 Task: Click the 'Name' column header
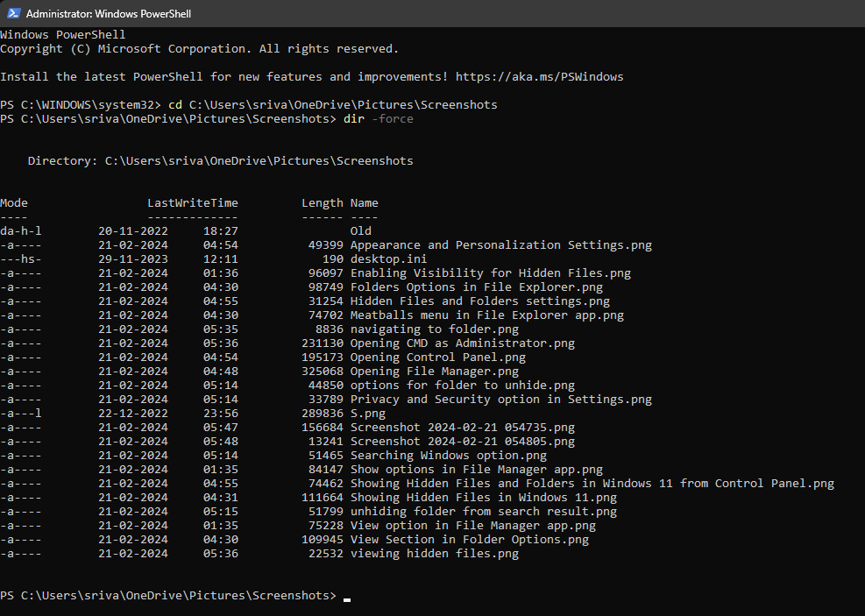click(x=364, y=203)
